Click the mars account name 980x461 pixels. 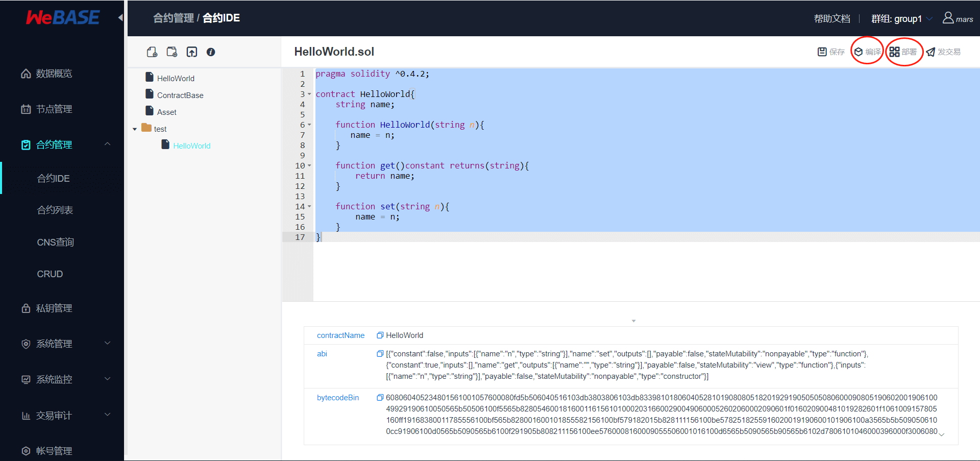(964, 19)
